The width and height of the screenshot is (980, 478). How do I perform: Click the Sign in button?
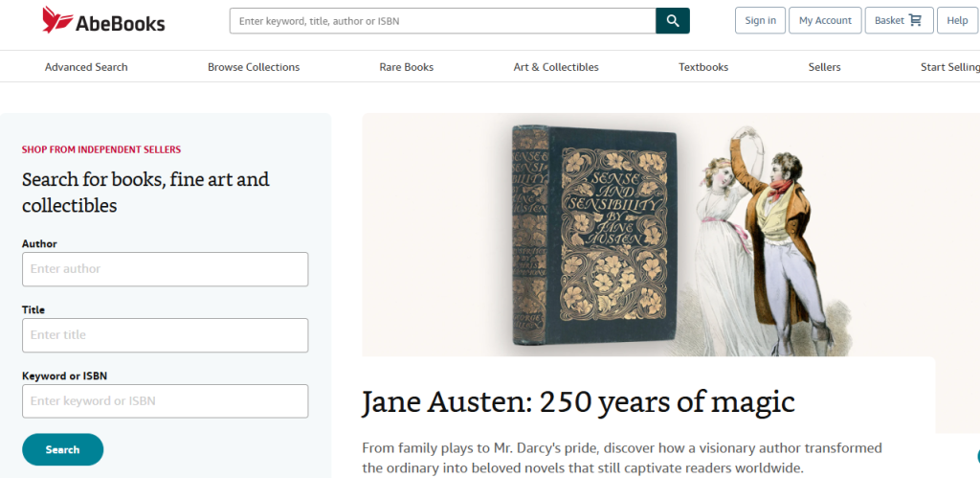760,20
